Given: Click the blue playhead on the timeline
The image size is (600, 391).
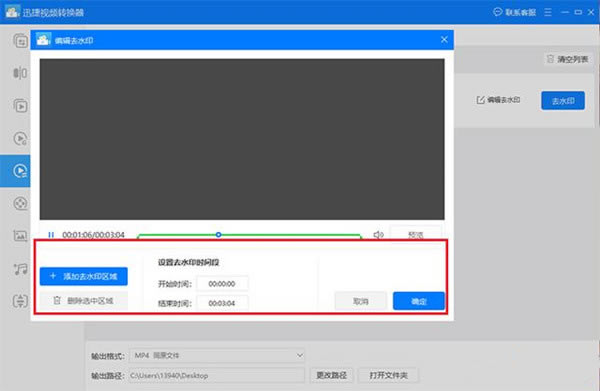Looking at the screenshot, I should click(x=218, y=235).
